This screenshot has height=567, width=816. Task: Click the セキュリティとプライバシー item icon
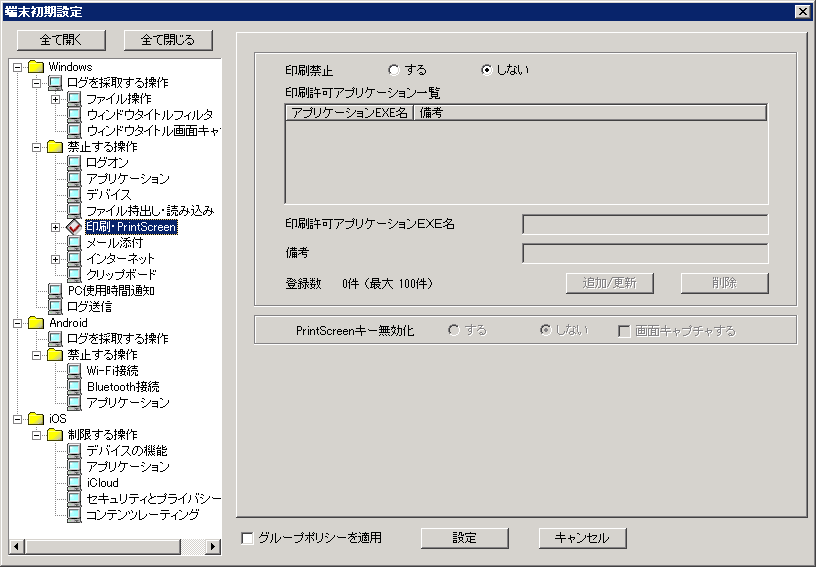click(74, 499)
